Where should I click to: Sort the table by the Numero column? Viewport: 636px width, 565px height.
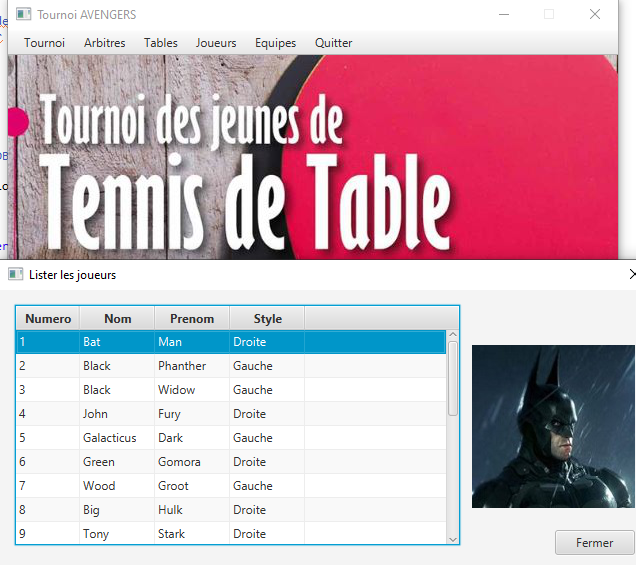(x=48, y=318)
